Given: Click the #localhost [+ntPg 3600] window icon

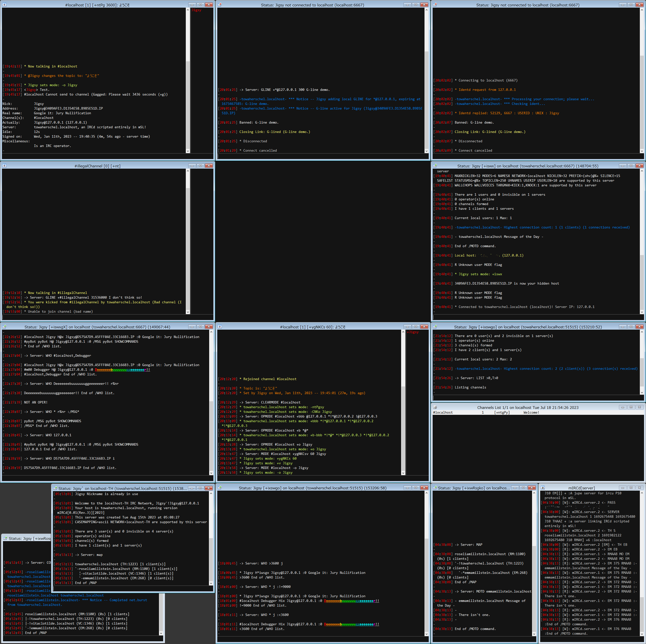Looking at the screenshot, I should (x=4, y=5).
